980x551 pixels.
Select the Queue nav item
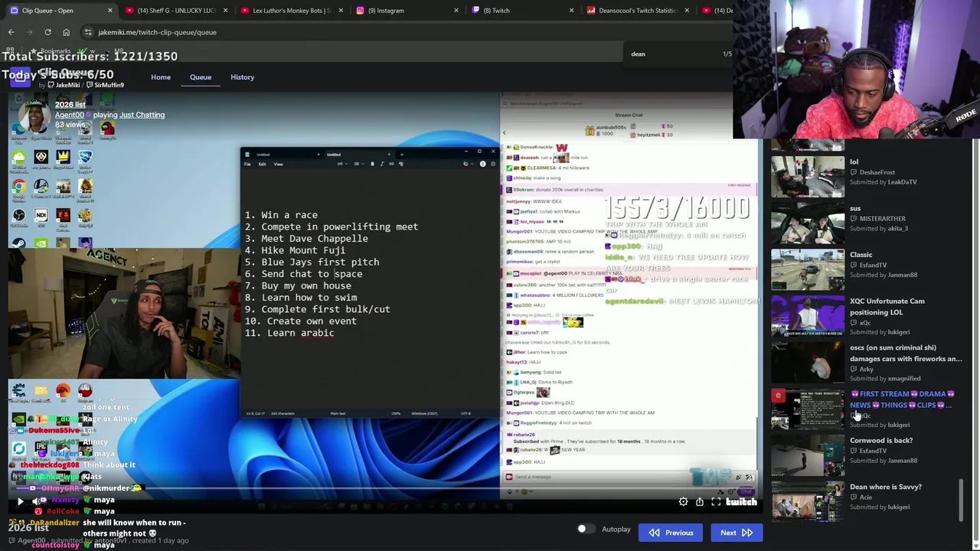point(201,77)
